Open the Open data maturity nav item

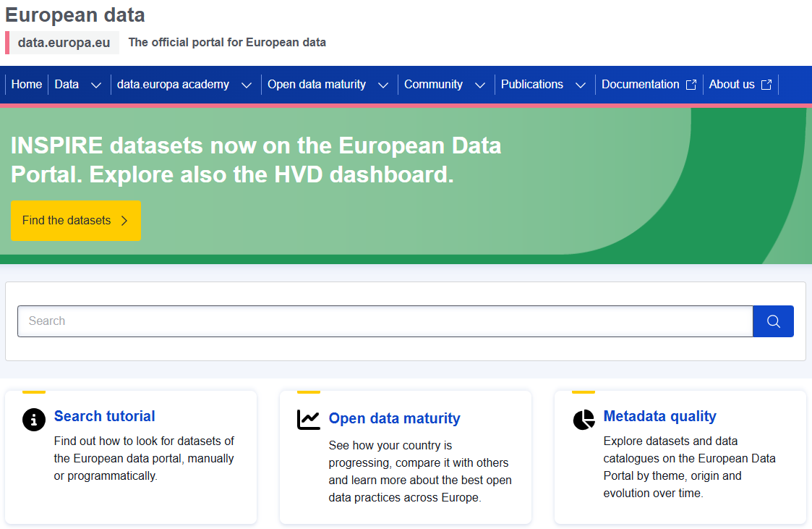tap(317, 85)
